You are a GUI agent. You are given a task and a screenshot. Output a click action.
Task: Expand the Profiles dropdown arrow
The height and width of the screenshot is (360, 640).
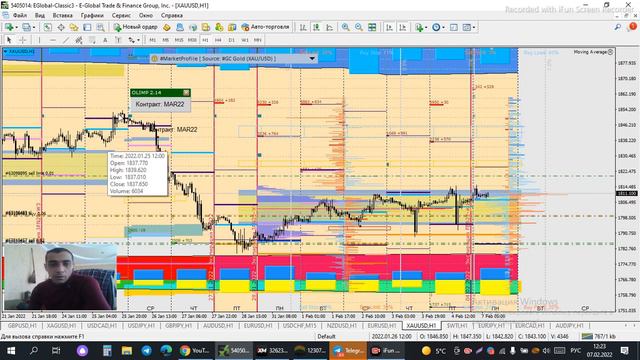[x=33, y=27]
